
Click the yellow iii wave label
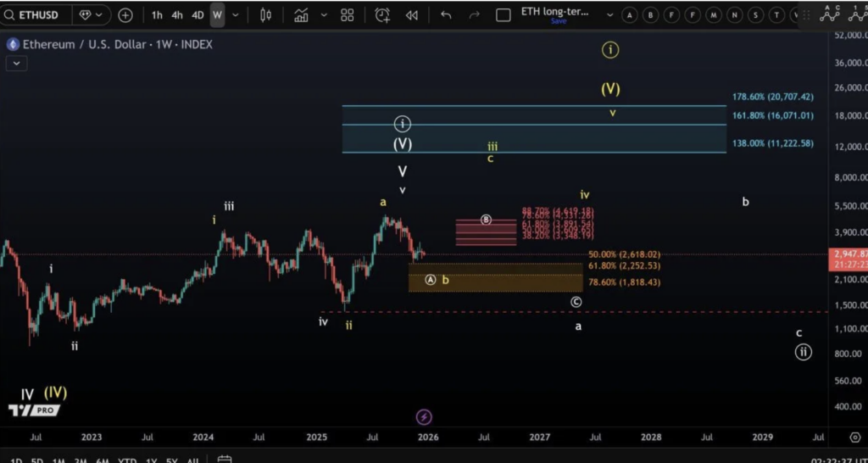point(492,146)
